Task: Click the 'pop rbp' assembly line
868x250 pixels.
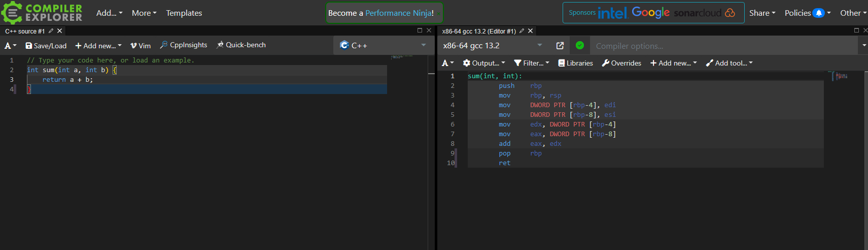Action: tap(520, 153)
